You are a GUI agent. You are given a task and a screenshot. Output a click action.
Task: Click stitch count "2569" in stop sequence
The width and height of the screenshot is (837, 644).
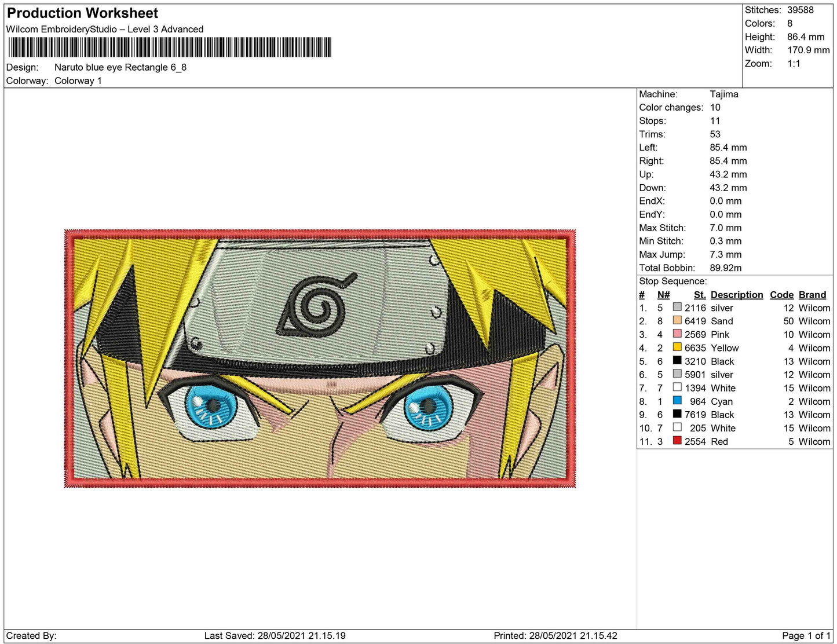coord(695,334)
